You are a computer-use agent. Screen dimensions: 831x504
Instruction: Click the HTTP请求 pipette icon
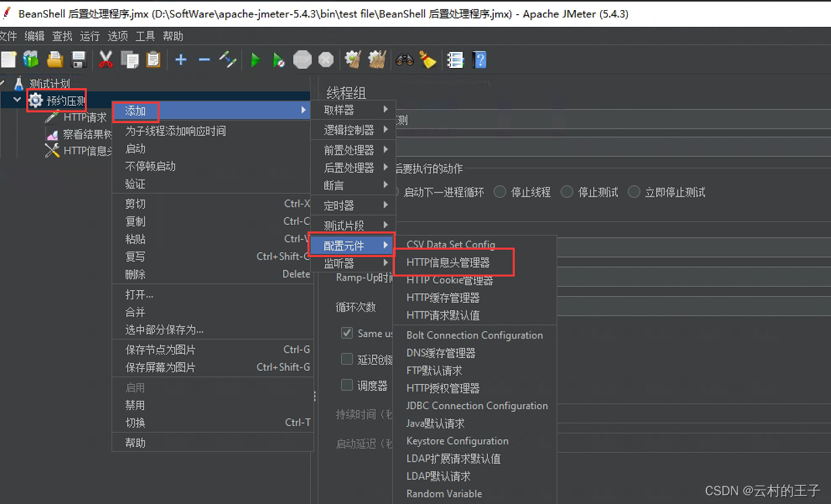coord(52,117)
